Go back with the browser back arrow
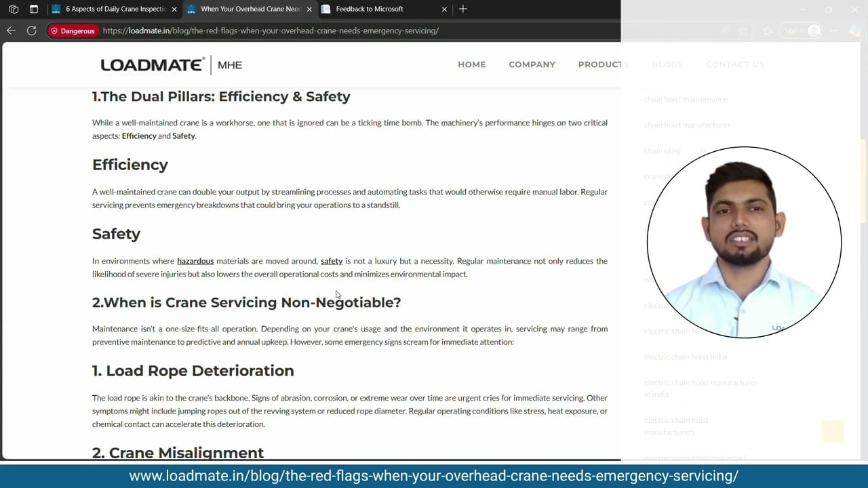 click(11, 30)
